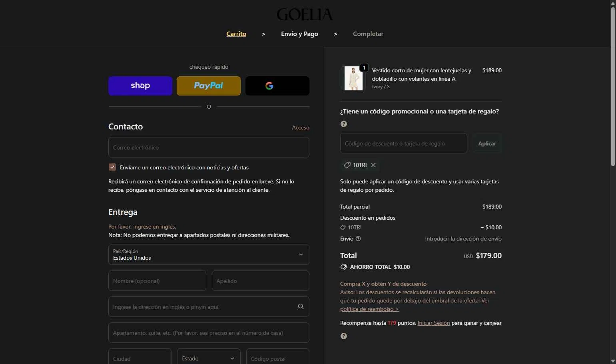Click the scrollbar down arrow
Image resolution: width=616 pixels, height=364 pixels.
(x=613, y=361)
